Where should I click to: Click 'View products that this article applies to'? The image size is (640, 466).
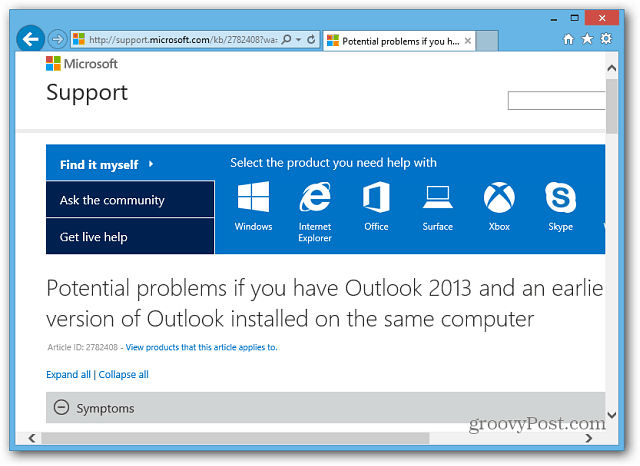tap(201, 347)
